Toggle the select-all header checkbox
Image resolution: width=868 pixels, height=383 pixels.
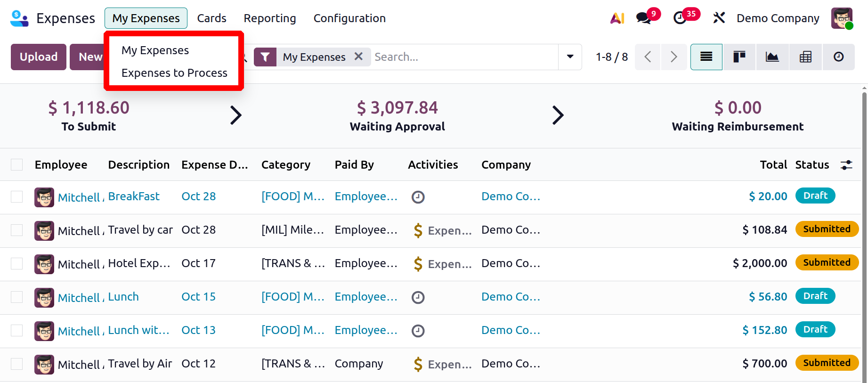click(17, 164)
